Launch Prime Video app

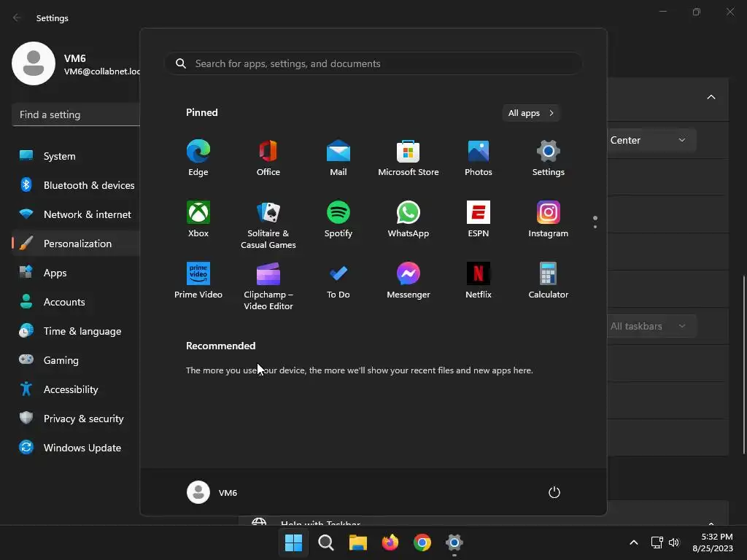pyautogui.click(x=198, y=281)
